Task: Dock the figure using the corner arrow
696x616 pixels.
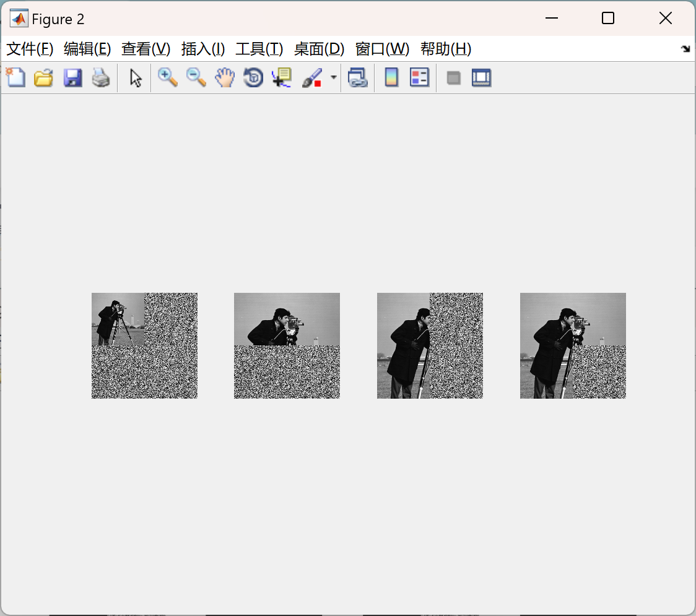Action: pos(686,49)
